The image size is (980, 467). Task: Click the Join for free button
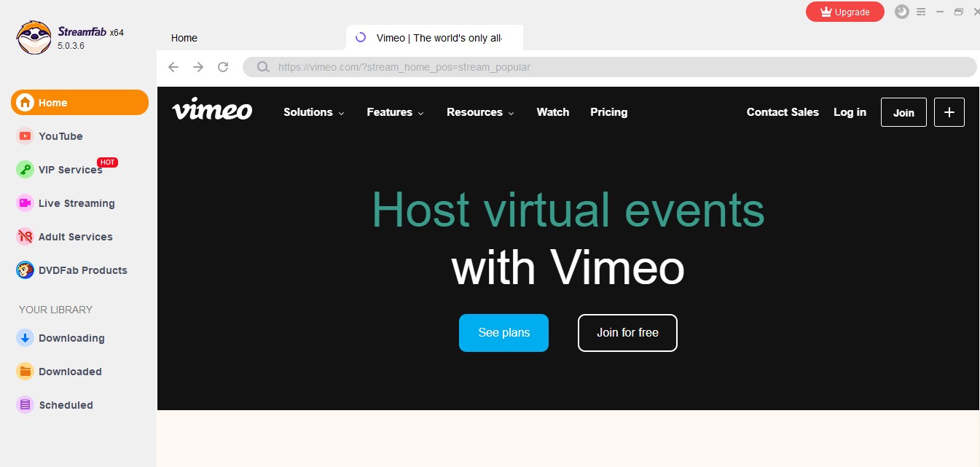[627, 333]
